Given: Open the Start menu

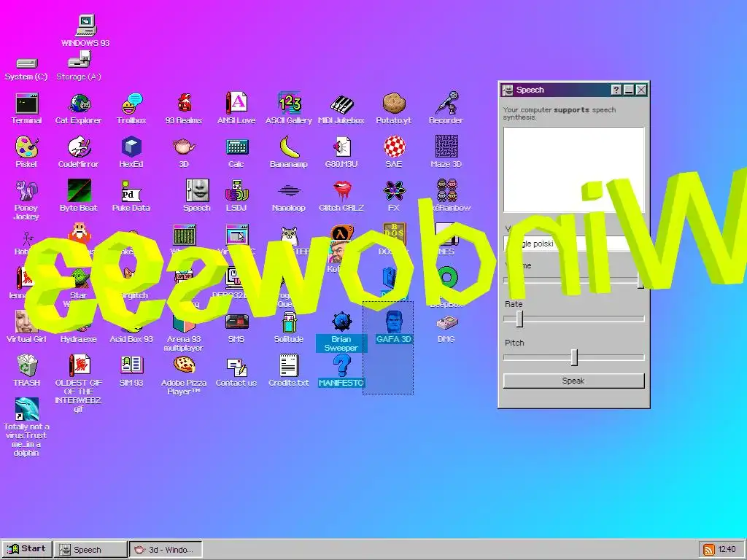Looking at the screenshot, I should pos(27,549).
